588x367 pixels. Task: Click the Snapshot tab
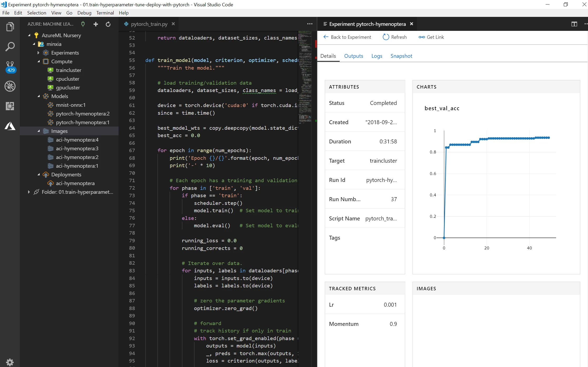[x=401, y=55]
